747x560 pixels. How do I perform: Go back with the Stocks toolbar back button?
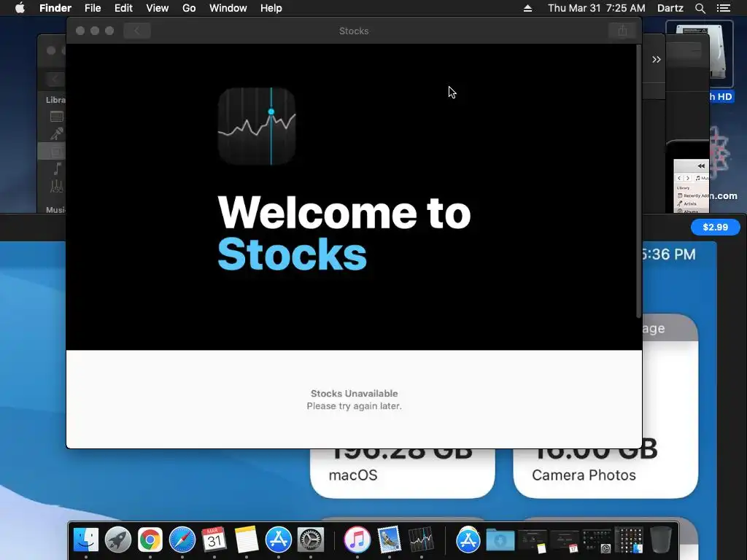pos(136,31)
